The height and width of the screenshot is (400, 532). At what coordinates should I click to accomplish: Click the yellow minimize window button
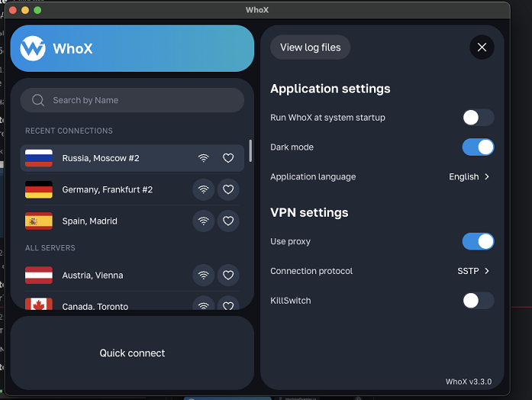25,10
